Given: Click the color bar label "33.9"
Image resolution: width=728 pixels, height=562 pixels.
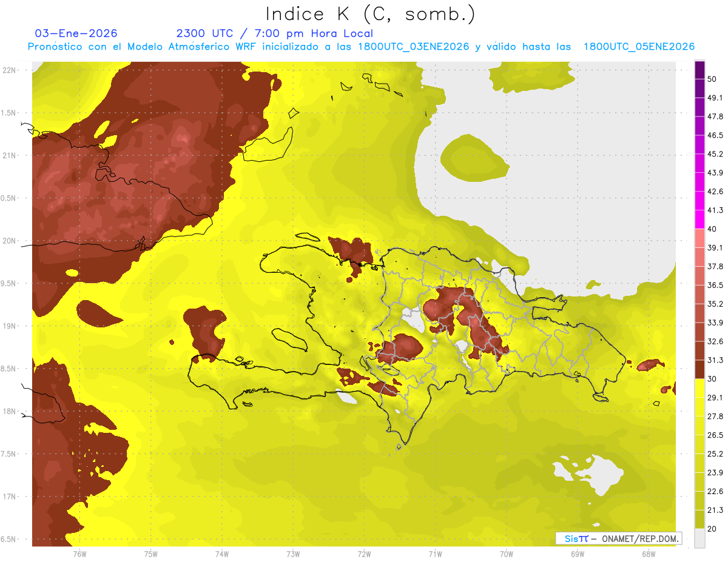Looking at the screenshot, I should coord(715,323).
